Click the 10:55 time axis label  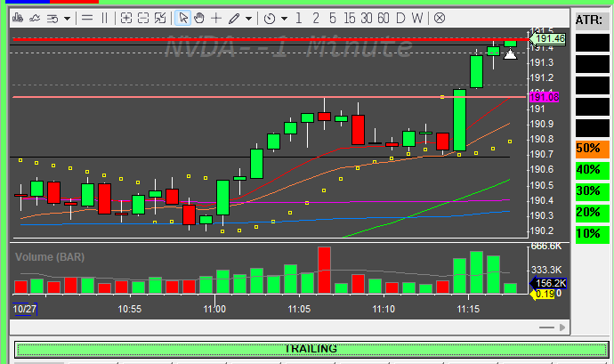point(130,309)
